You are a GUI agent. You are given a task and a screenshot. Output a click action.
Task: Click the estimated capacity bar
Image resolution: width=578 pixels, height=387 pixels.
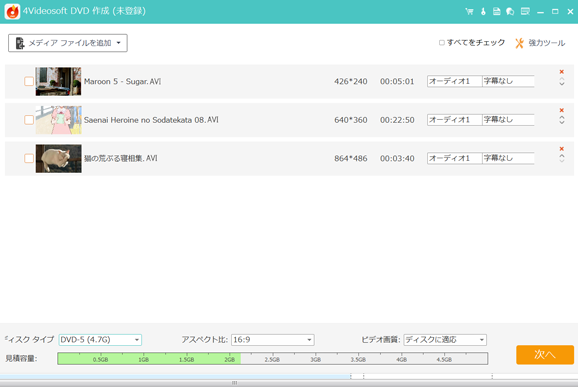point(273,359)
